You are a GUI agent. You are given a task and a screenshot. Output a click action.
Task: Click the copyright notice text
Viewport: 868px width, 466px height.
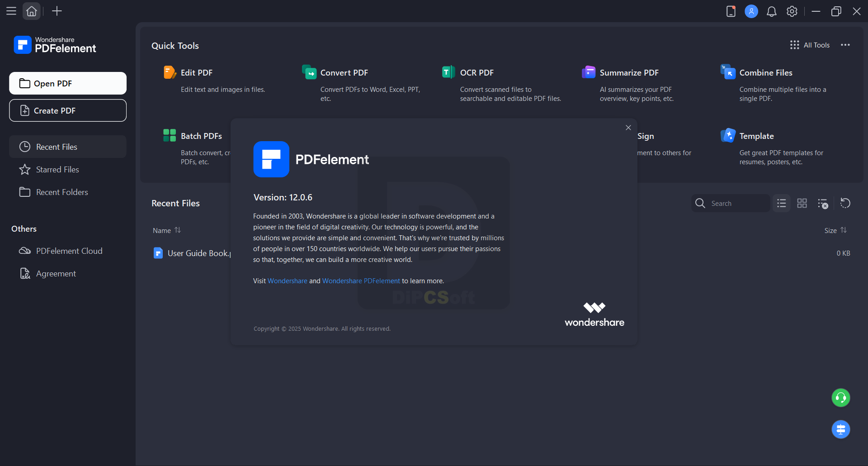pos(322,329)
